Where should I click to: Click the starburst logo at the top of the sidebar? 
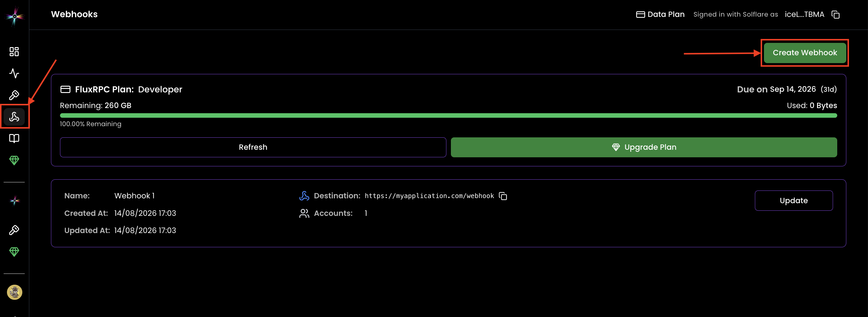[14, 16]
